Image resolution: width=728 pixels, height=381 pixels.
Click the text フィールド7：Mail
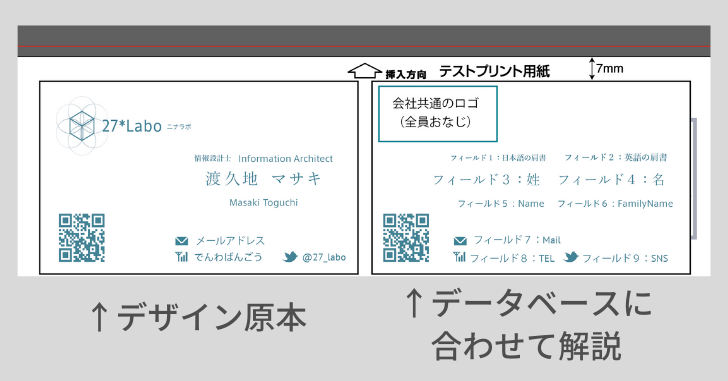click(517, 240)
